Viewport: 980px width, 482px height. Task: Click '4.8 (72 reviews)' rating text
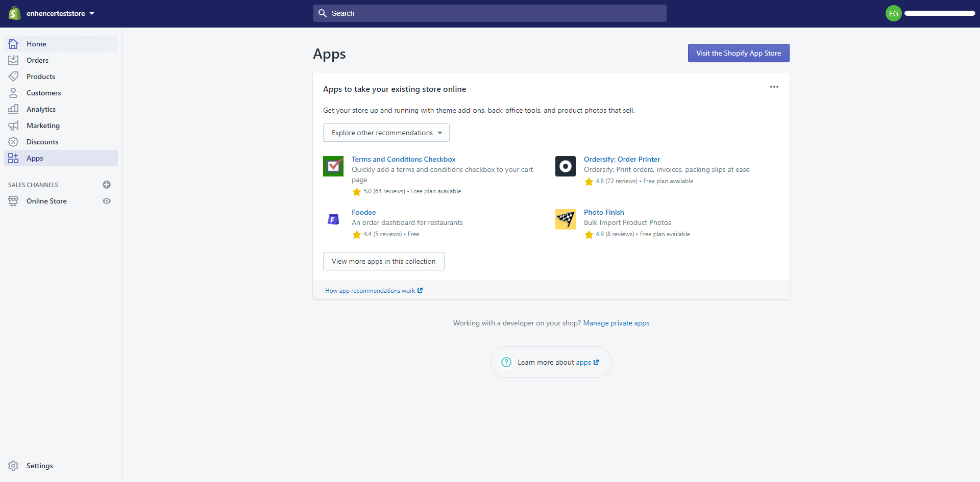pos(616,181)
